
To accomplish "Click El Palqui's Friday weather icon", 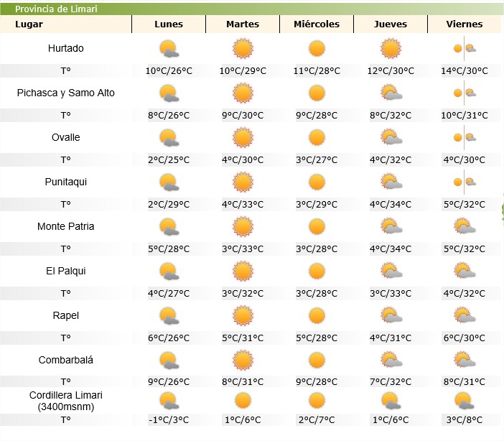I will click(x=465, y=271).
